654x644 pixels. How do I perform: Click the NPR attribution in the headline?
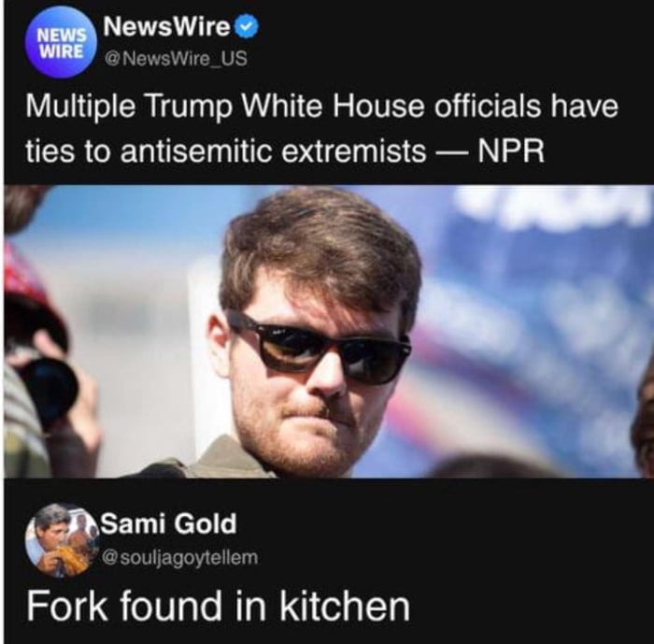point(511,150)
